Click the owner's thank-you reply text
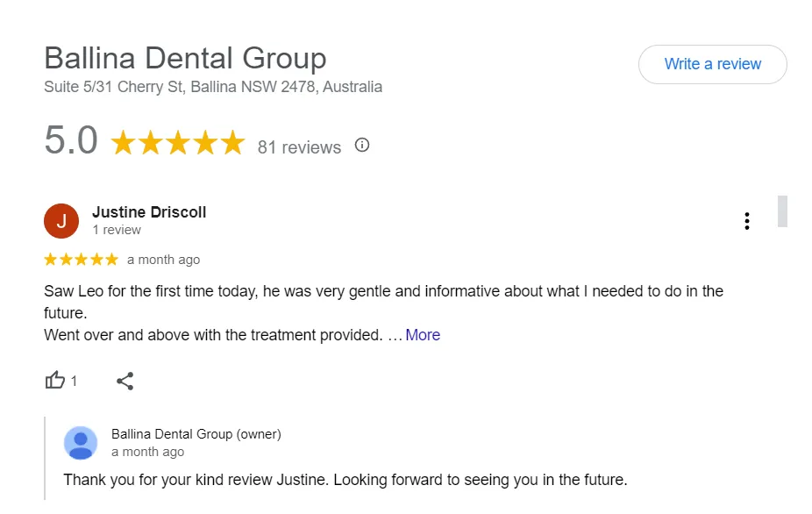 [345, 480]
